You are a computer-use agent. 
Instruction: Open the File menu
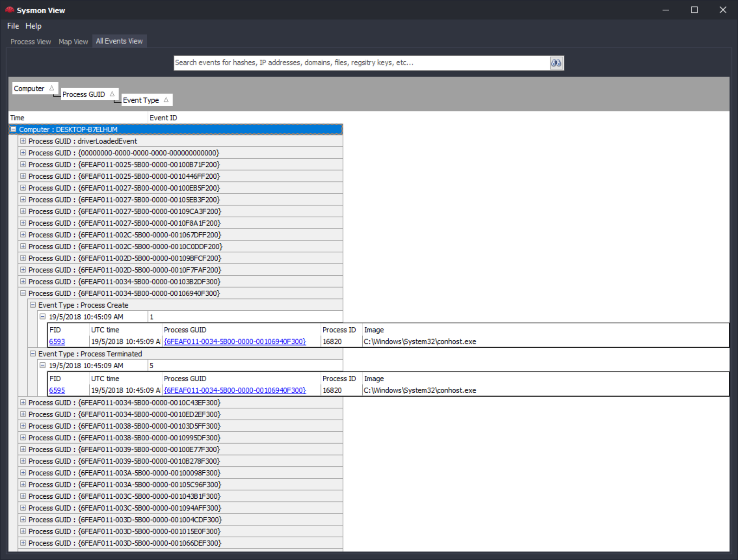(x=13, y=26)
